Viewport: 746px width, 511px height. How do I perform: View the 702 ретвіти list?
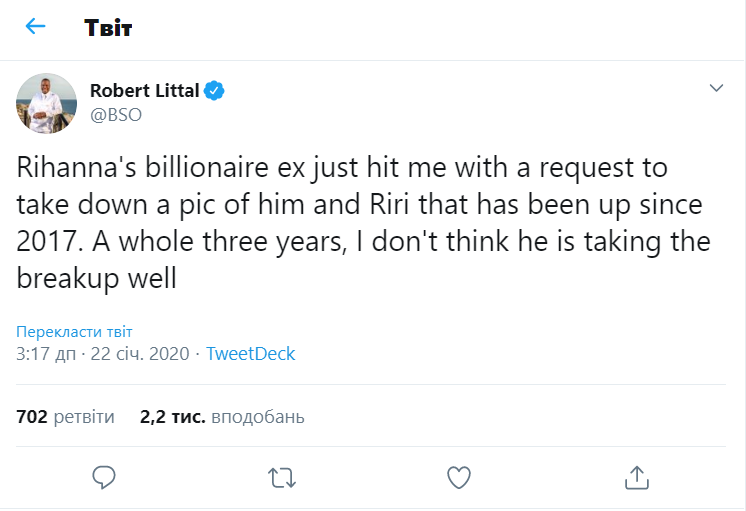pyautogui.click(x=66, y=416)
